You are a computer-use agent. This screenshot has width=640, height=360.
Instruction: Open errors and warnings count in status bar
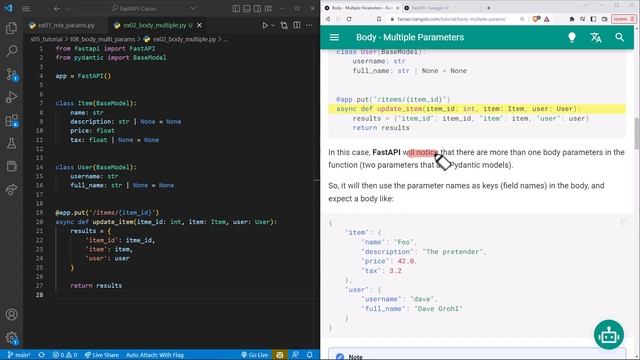point(64,355)
